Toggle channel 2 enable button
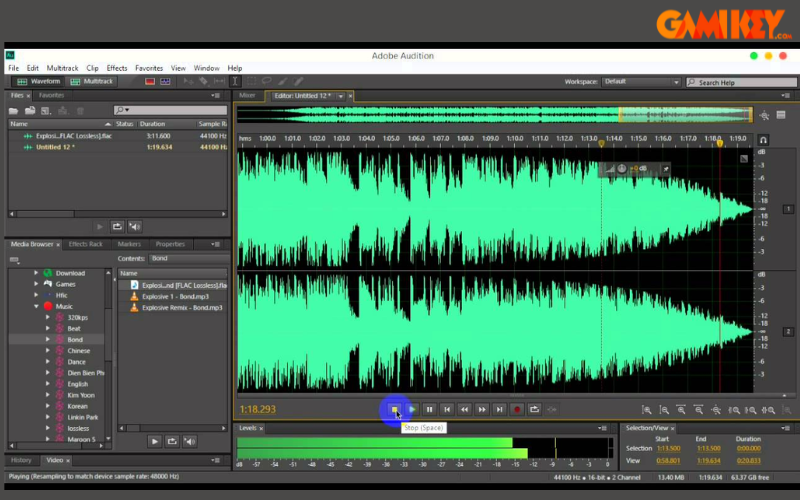This screenshot has width=800, height=500. (788, 332)
